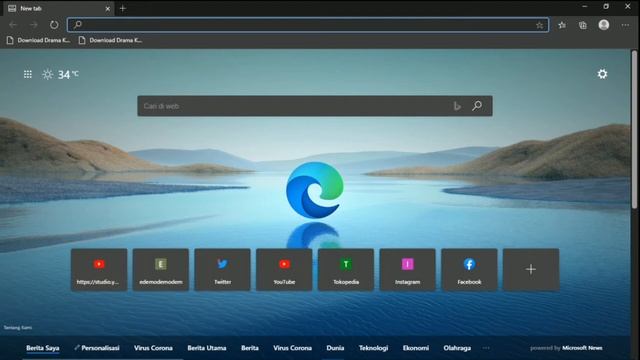
Task: Select the Berita news tab
Action: tap(250, 348)
